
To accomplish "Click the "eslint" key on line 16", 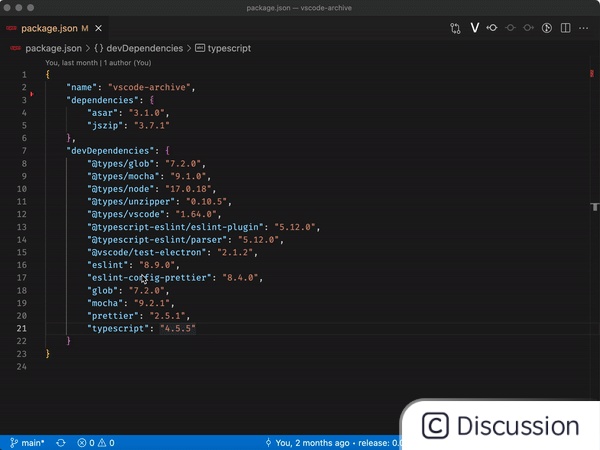I will (108, 265).
